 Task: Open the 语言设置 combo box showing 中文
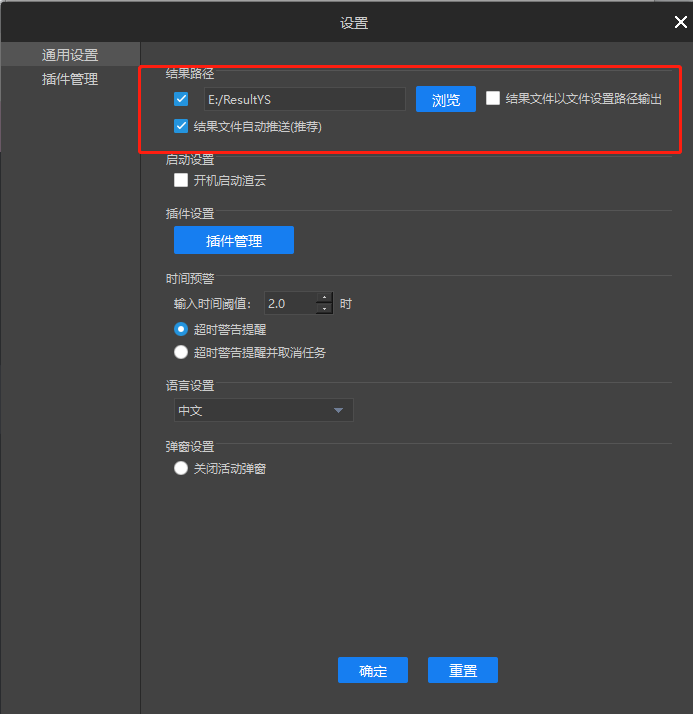[x=262, y=411]
